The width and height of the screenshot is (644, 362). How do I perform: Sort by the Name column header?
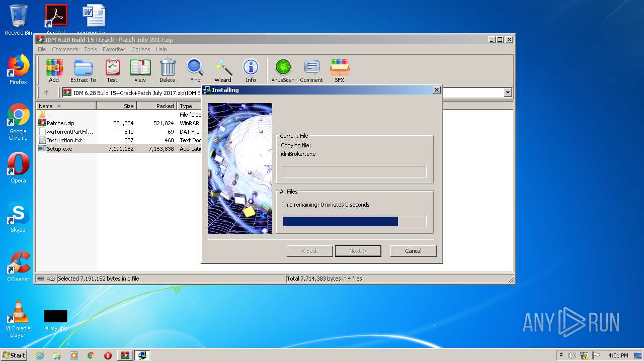(66, 106)
